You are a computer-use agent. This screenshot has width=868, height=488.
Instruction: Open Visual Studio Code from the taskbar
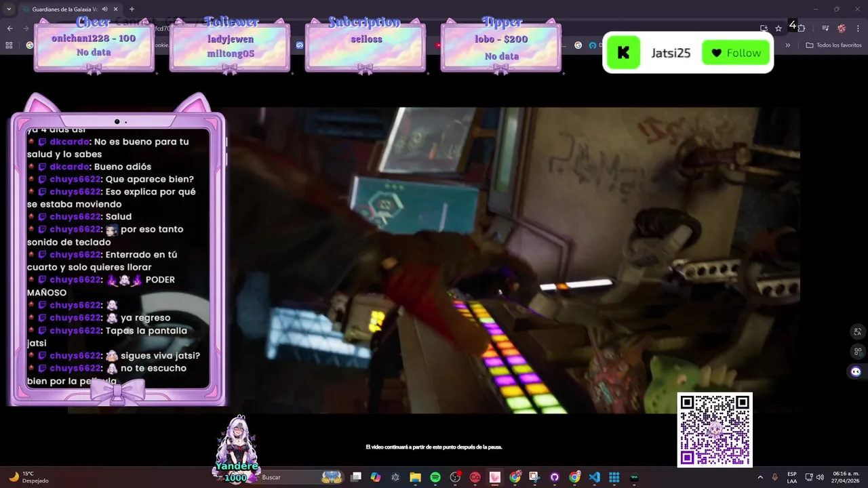[594, 477]
